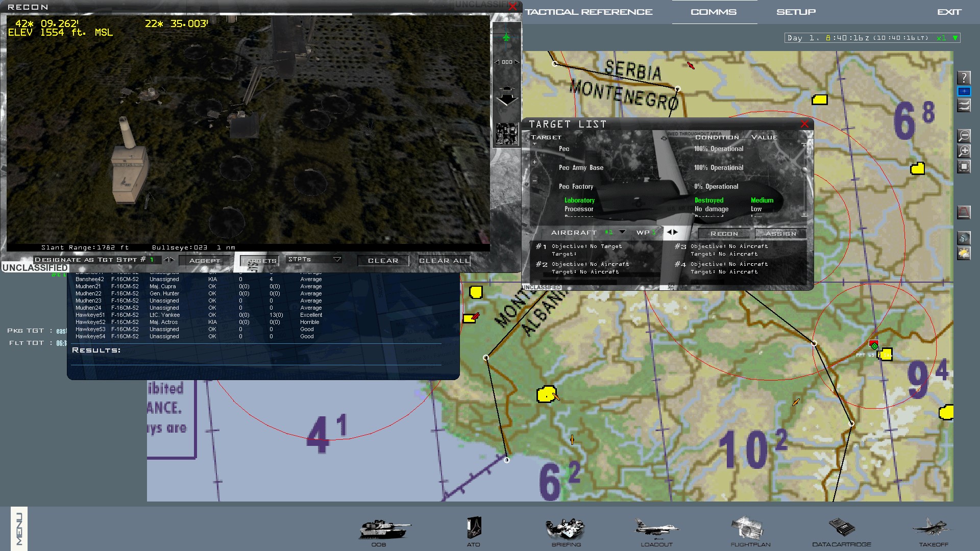Click the descend down-arrow in recon panel

[507, 101]
